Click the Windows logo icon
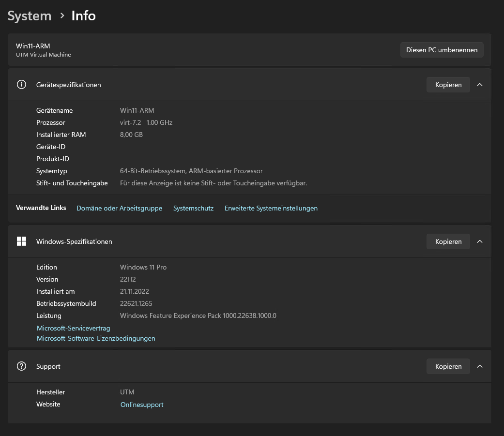 pyautogui.click(x=21, y=241)
